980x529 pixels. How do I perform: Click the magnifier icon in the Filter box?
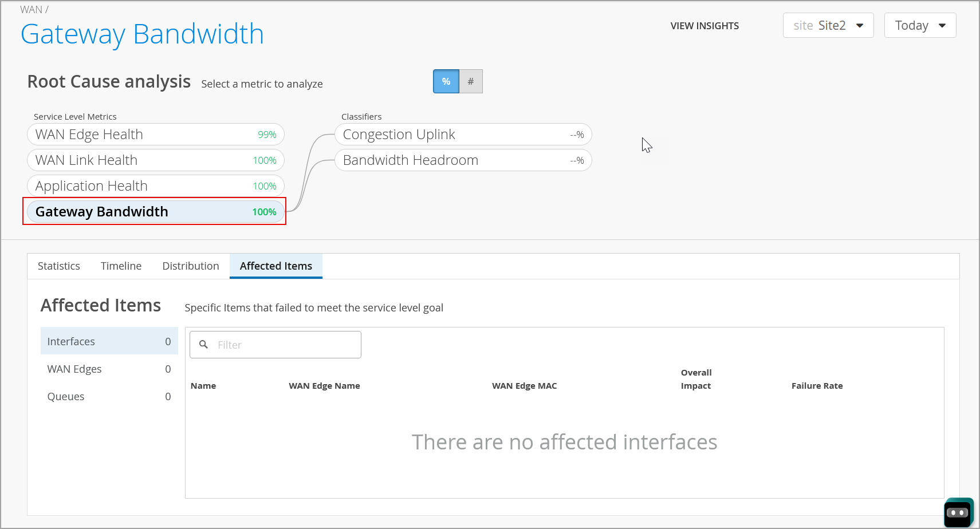point(204,344)
